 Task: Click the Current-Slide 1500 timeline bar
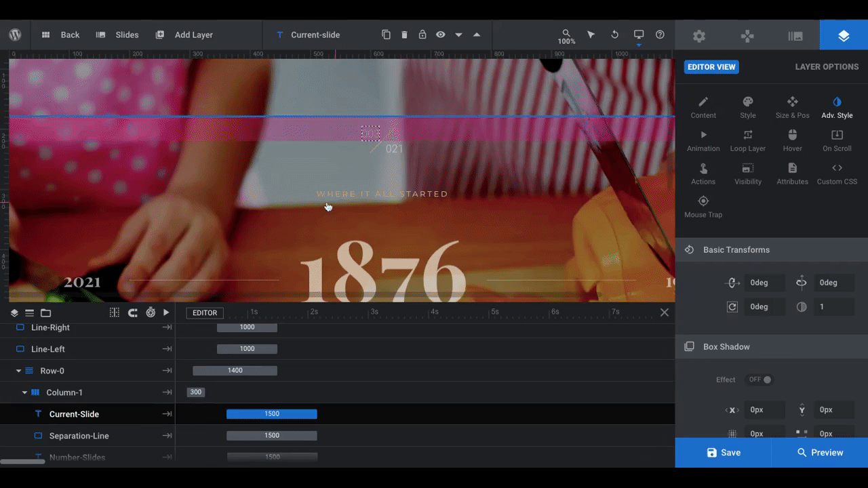(x=272, y=414)
